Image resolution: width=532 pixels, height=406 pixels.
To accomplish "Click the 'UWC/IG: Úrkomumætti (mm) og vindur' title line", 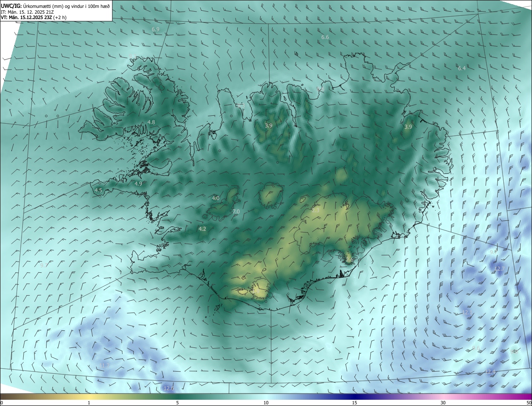I will [x=55, y=5].
